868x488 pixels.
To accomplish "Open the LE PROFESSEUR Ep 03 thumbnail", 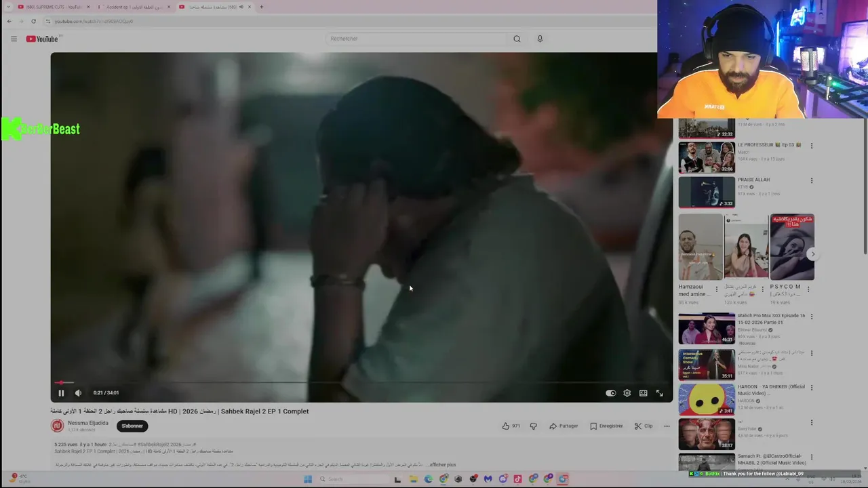I will (707, 157).
